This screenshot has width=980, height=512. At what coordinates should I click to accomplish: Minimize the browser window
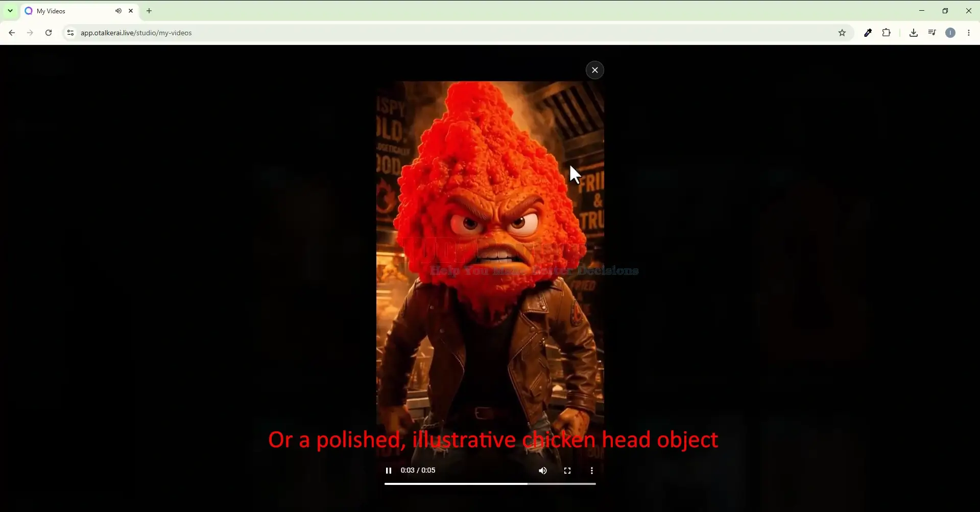pos(922,11)
